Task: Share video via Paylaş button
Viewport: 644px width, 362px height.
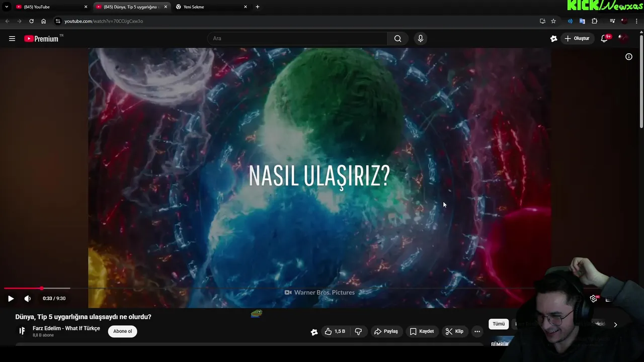Action: [386, 331]
